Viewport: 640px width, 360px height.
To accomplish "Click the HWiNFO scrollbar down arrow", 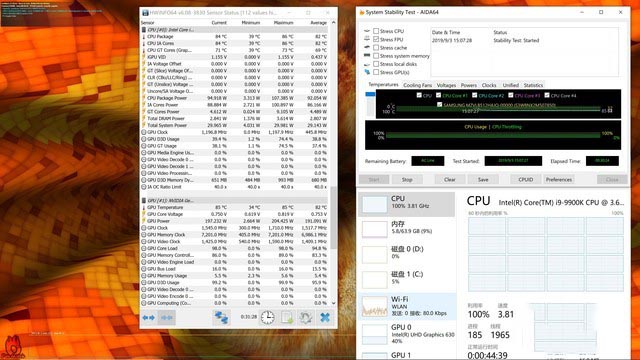I will tap(333, 303).
